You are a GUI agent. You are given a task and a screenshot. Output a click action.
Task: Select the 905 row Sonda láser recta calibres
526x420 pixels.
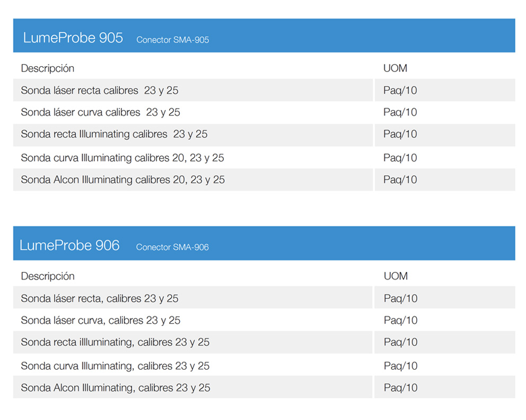[100, 91]
